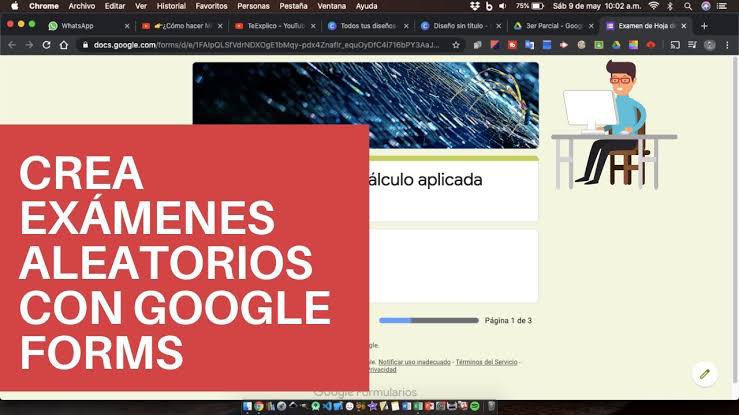Screen dimensions: 739x415
Task: Open the Favoritos menu
Action: 211,6
